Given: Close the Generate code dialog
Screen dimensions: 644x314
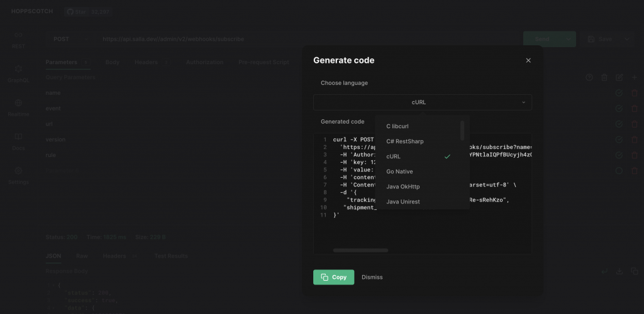Looking at the screenshot, I should tap(528, 60).
